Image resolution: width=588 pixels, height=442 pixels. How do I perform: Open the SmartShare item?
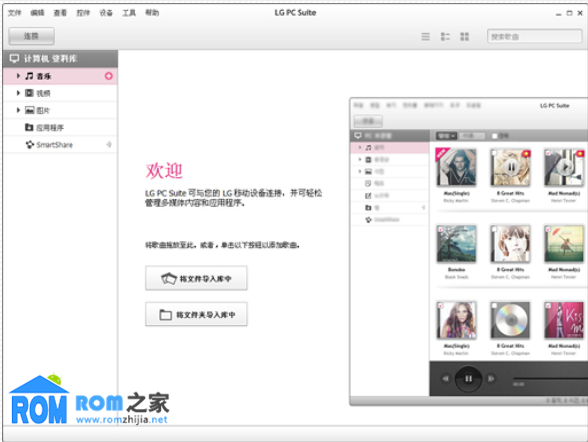point(60,145)
